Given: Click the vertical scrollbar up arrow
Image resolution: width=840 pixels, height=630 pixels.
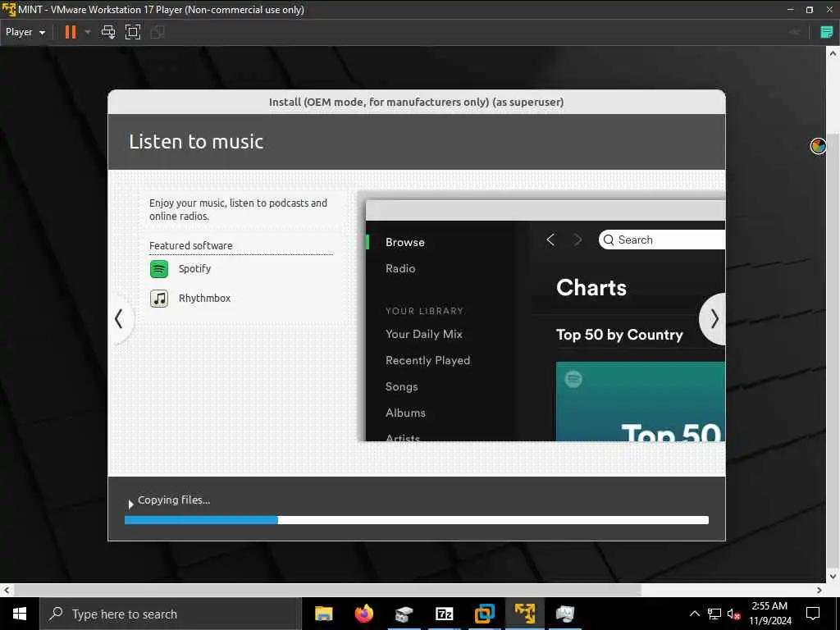Looking at the screenshot, I should click(x=832, y=53).
